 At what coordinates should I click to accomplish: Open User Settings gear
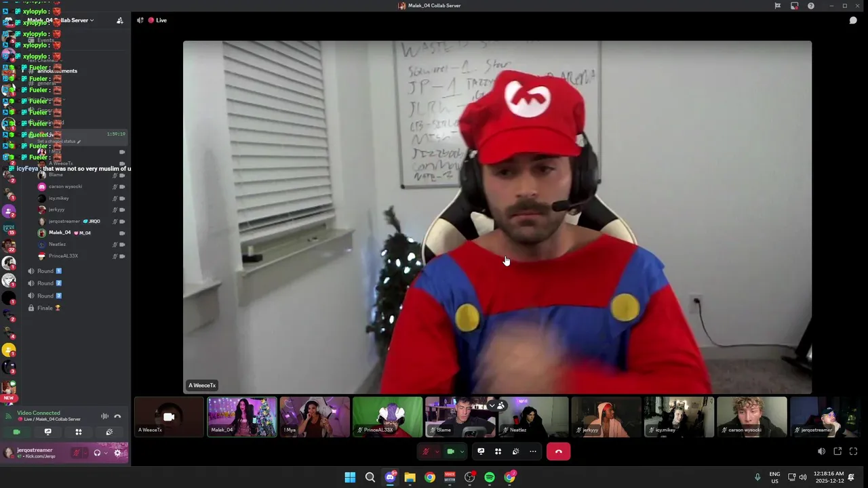pyautogui.click(x=118, y=453)
